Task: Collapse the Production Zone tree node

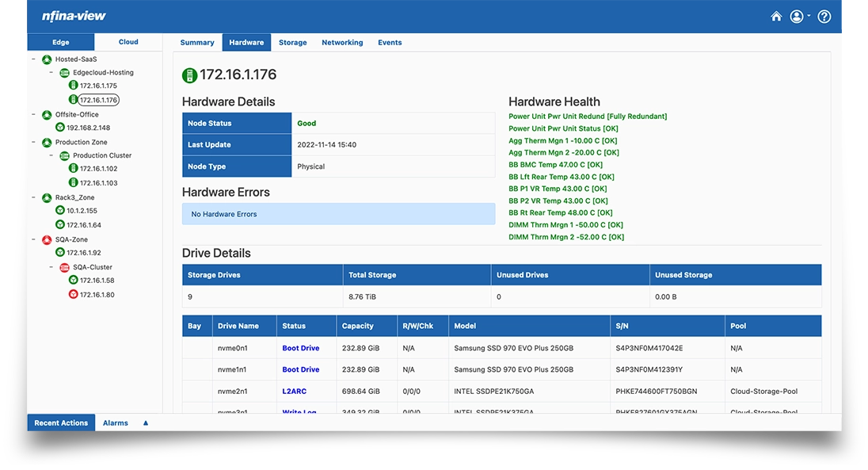Action: tap(33, 143)
